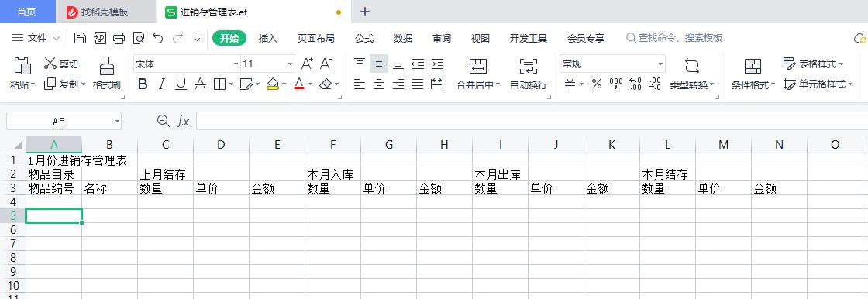Click the borders grid icon

(219, 84)
